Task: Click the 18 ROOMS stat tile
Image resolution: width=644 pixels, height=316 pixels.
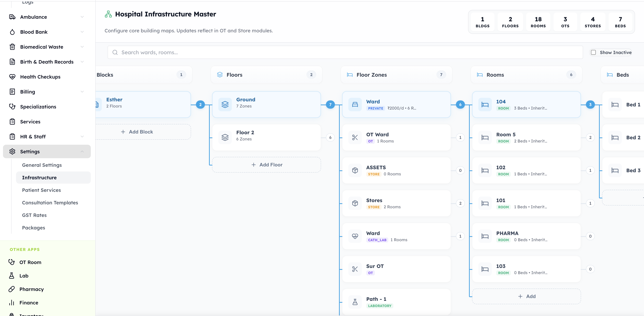Action: (x=538, y=22)
